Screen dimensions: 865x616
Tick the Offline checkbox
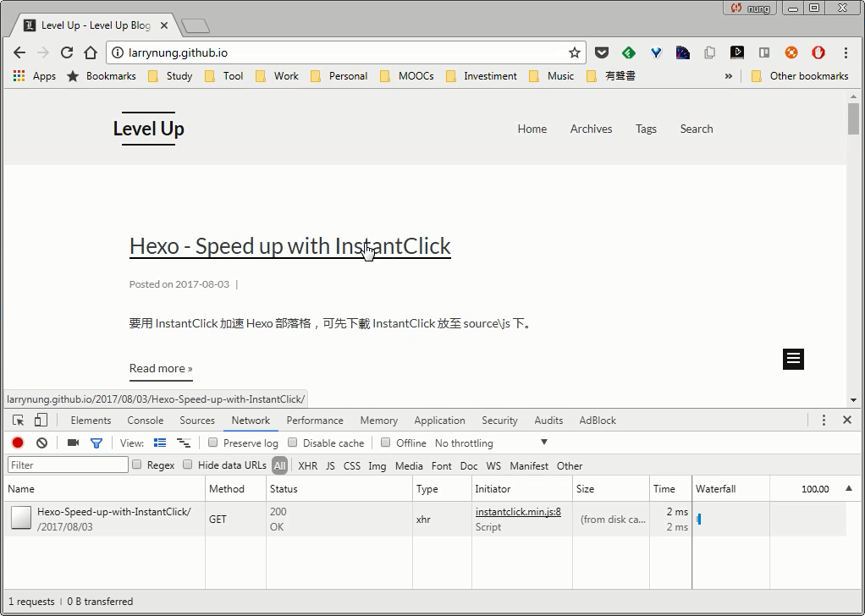tap(386, 443)
